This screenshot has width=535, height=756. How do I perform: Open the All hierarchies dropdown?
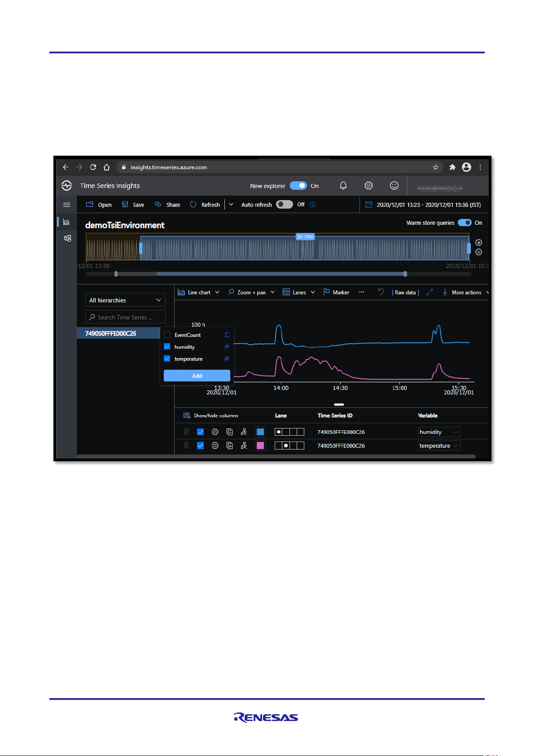click(125, 300)
